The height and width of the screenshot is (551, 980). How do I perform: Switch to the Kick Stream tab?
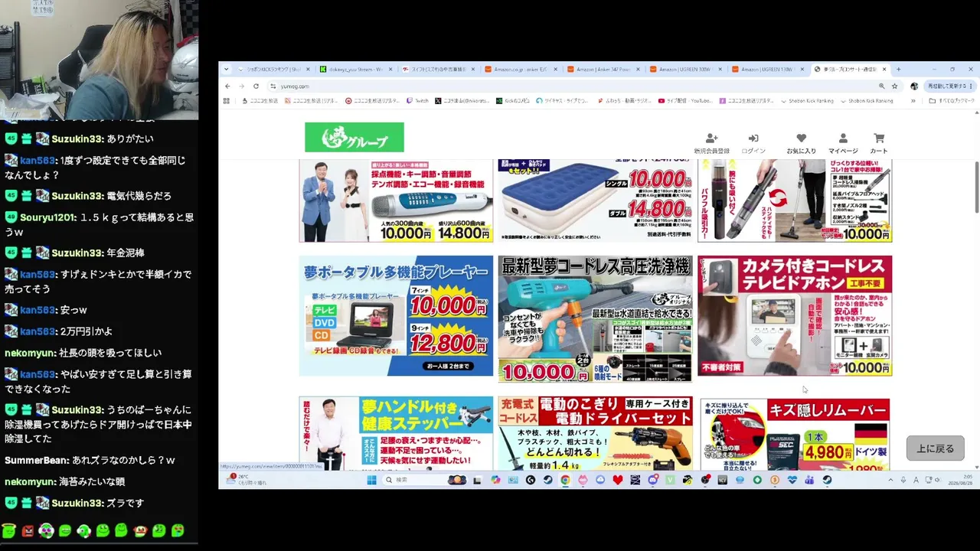point(356,69)
